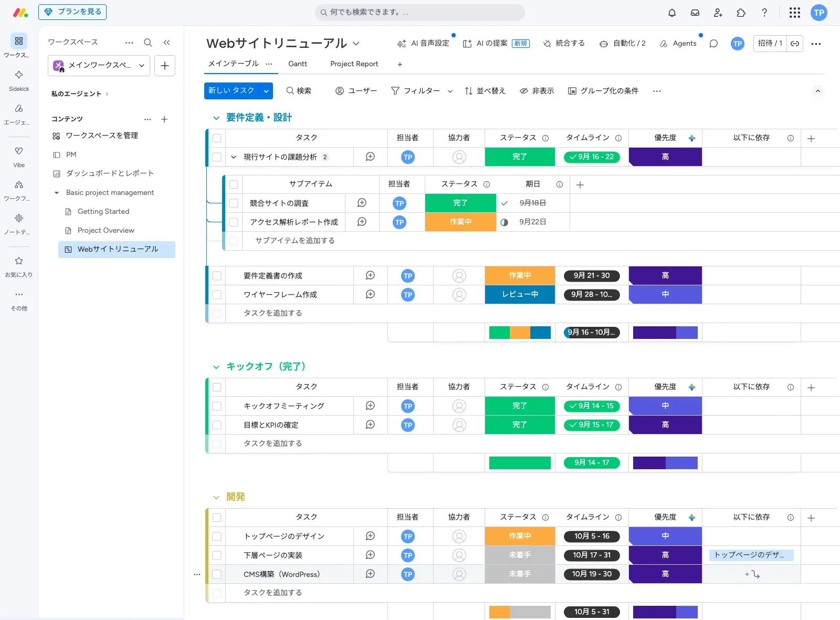
Task: Select all tasks in 要件定義・設計 group
Action: pyautogui.click(x=217, y=138)
